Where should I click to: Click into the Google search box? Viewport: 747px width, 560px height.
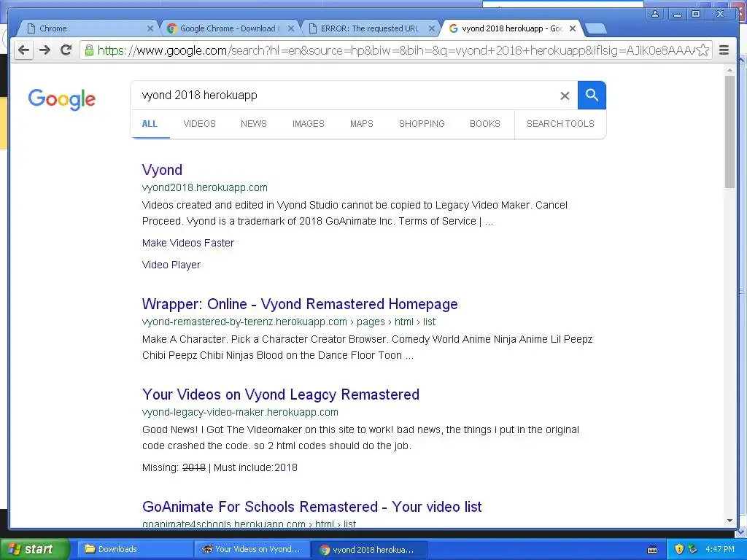[x=348, y=96]
